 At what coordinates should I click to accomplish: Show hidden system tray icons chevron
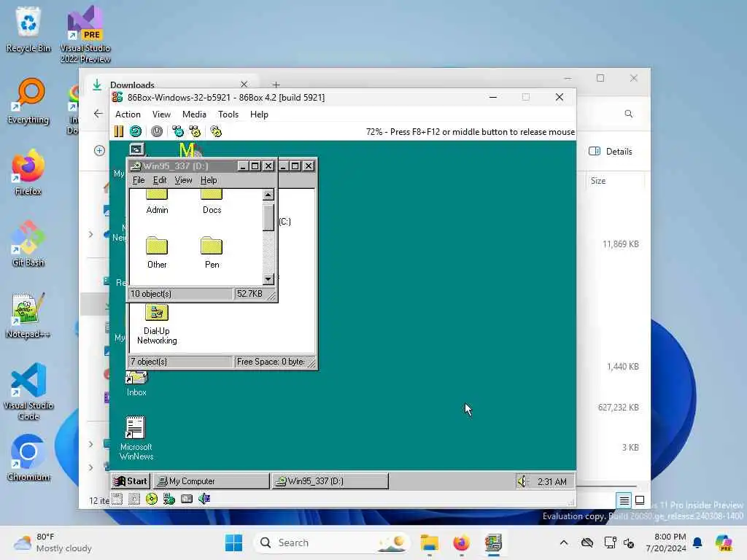[x=564, y=542]
